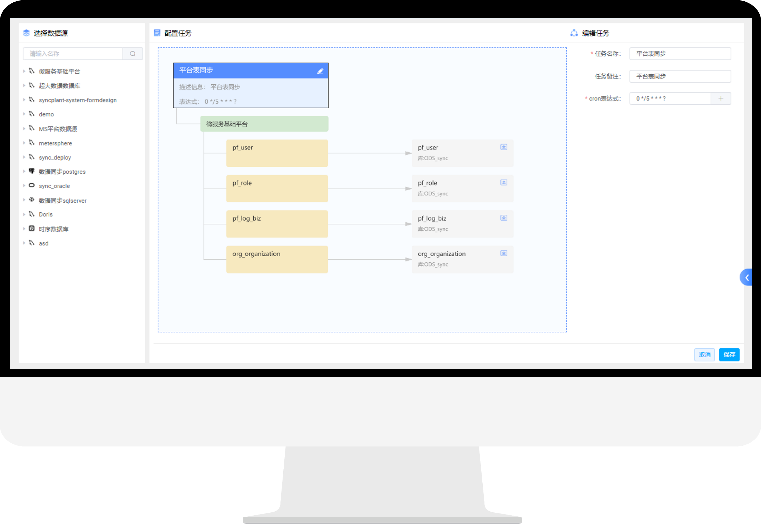Select the Doris data source
This screenshot has width=761, height=524.
pos(46,214)
